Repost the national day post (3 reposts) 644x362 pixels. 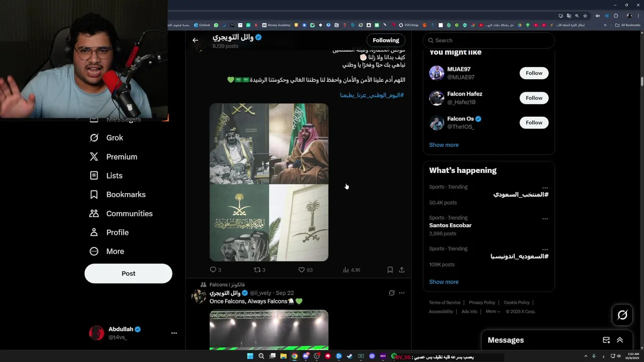[x=259, y=270]
